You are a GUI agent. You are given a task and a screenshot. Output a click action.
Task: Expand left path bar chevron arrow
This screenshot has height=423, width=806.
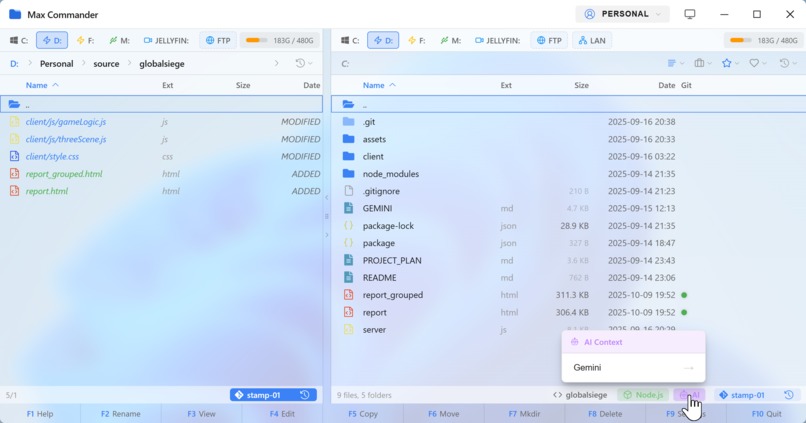(x=277, y=63)
